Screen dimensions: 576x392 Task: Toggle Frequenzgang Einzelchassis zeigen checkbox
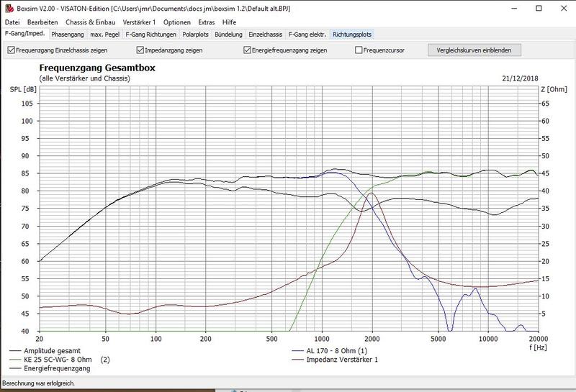pos(10,50)
